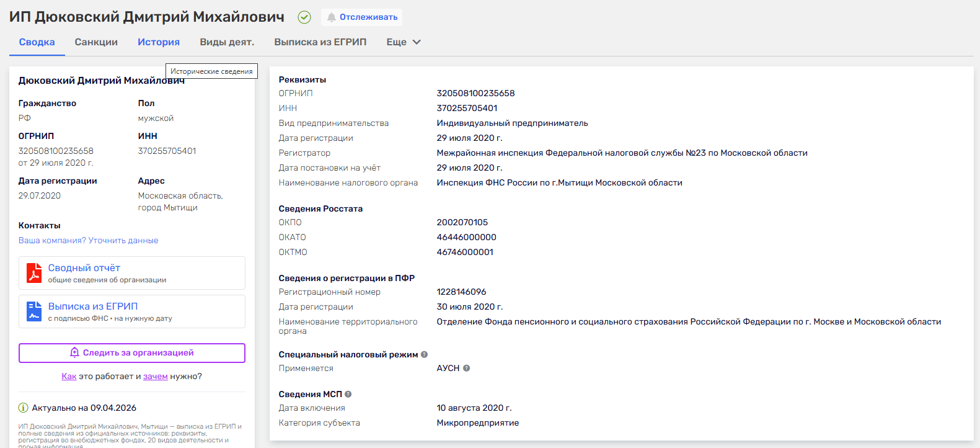Image resolution: width=980 pixels, height=448 pixels.
Task: Go to the Виды деят. tab
Action: [227, 42]
